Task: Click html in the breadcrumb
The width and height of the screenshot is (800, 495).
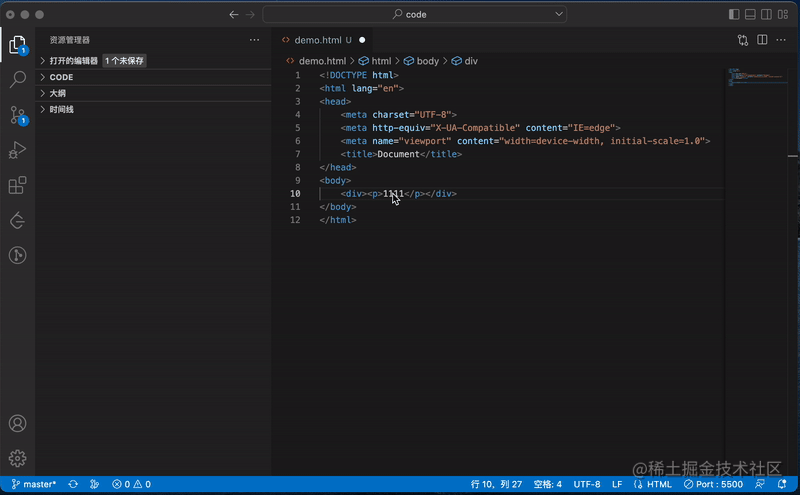Action: point(381,61)
